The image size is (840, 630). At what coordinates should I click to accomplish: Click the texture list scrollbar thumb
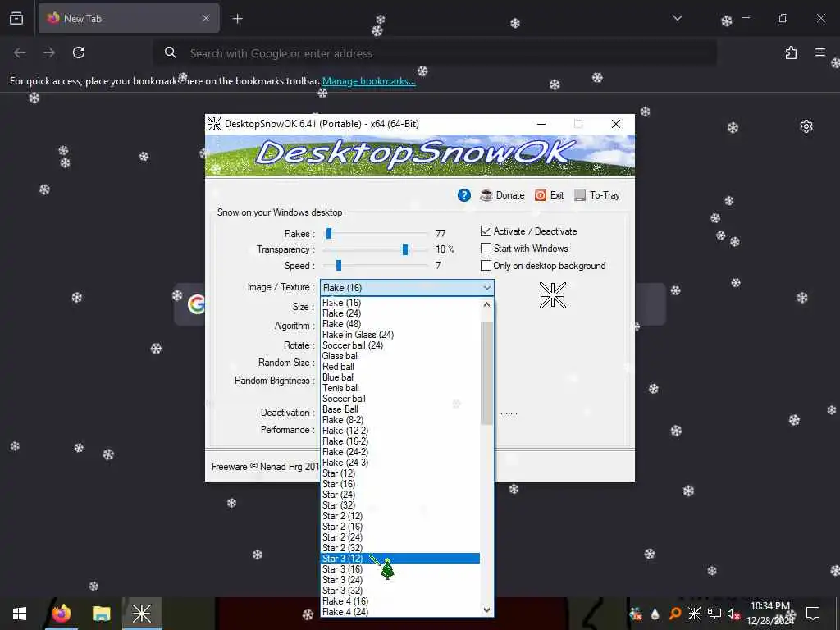486,373
